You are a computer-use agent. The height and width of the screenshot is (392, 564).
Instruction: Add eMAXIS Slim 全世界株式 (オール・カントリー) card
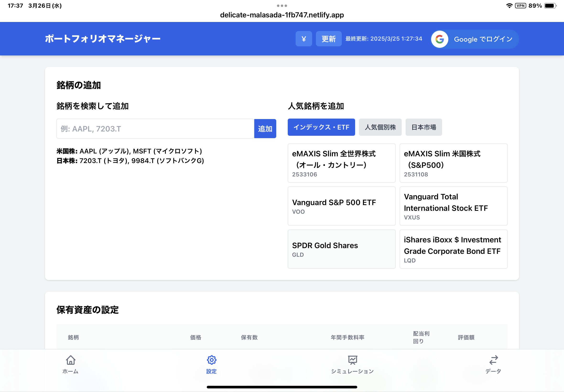[342, 163]
